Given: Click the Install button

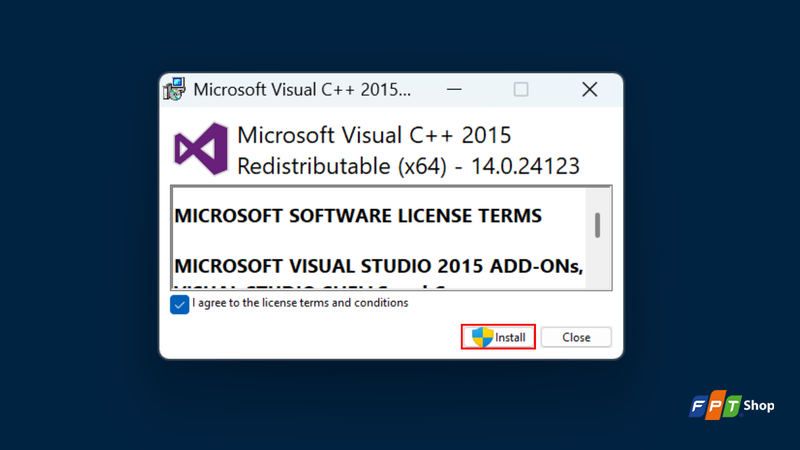Looking at the screenshot, I should coord(498,337).
